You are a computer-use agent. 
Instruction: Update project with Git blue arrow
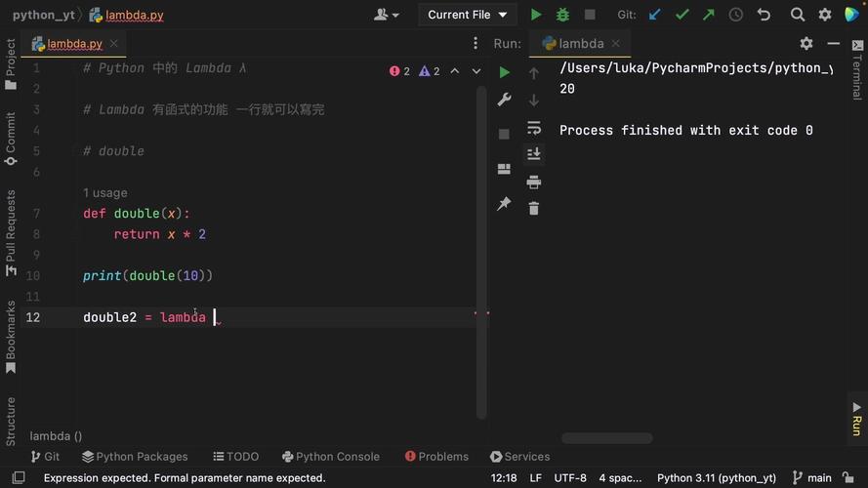point(655,15)
